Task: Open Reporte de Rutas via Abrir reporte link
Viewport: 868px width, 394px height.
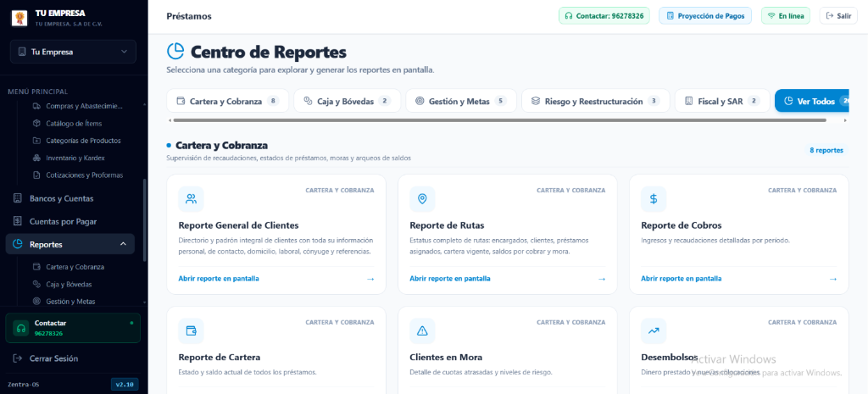Action: tap(450, 279)
